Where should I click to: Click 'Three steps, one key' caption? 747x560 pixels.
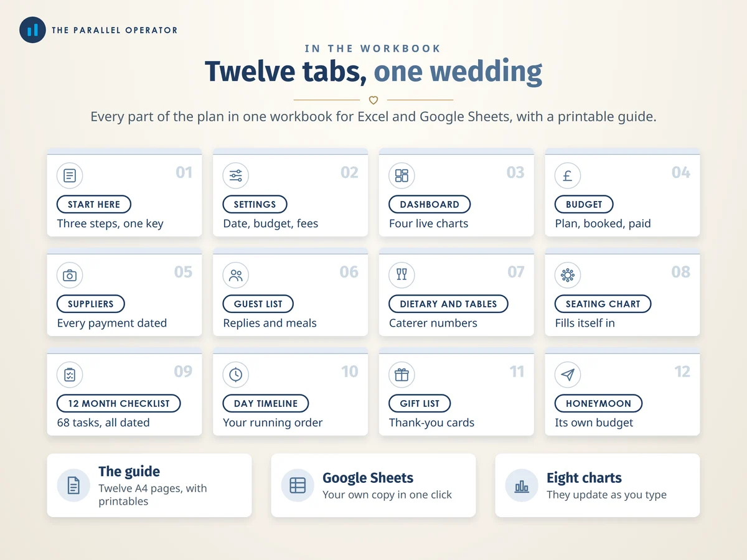click(x=110, y=223)
